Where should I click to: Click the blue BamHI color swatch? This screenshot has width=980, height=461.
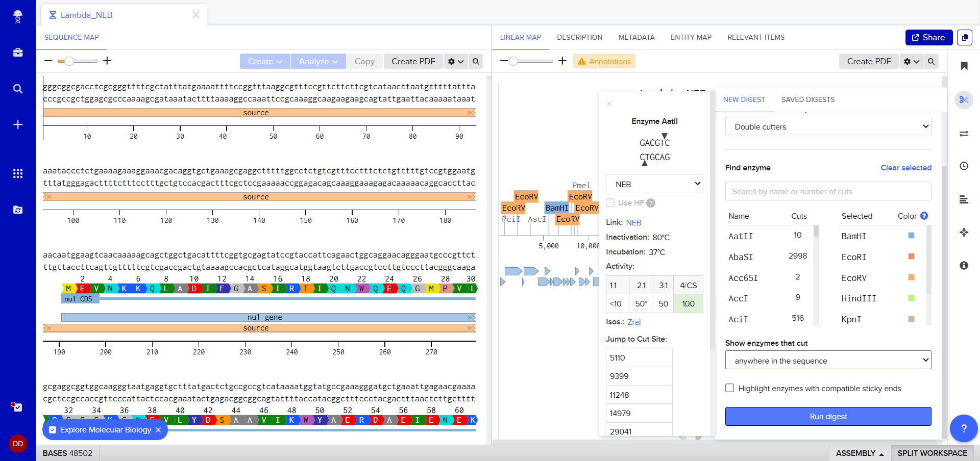coord(911,236)
